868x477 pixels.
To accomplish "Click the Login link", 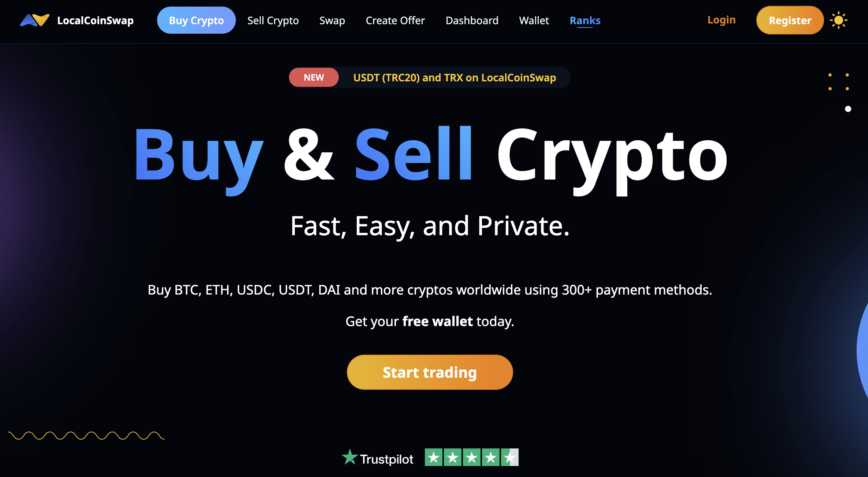I will (x=722, y=21).
